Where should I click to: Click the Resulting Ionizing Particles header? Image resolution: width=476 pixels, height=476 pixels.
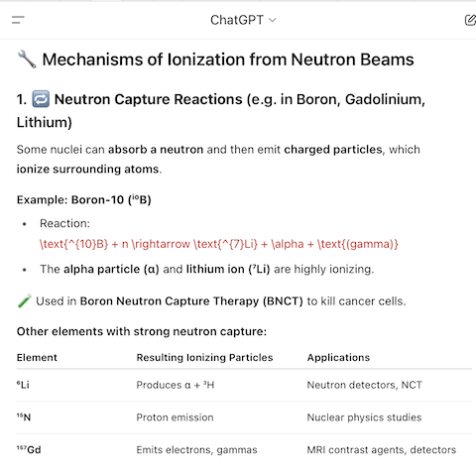[204, 357]
